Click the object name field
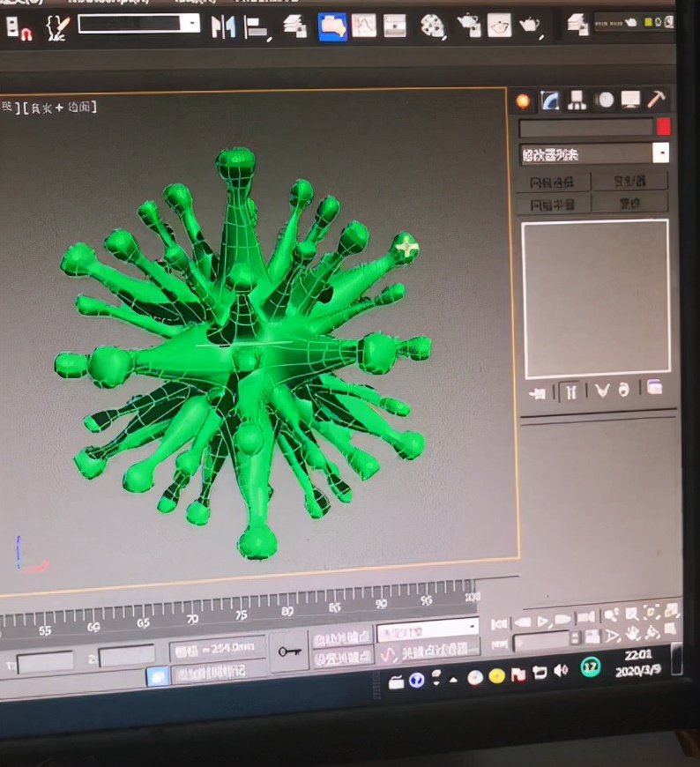Screen dimensions: 700x767 coord(585,128)
